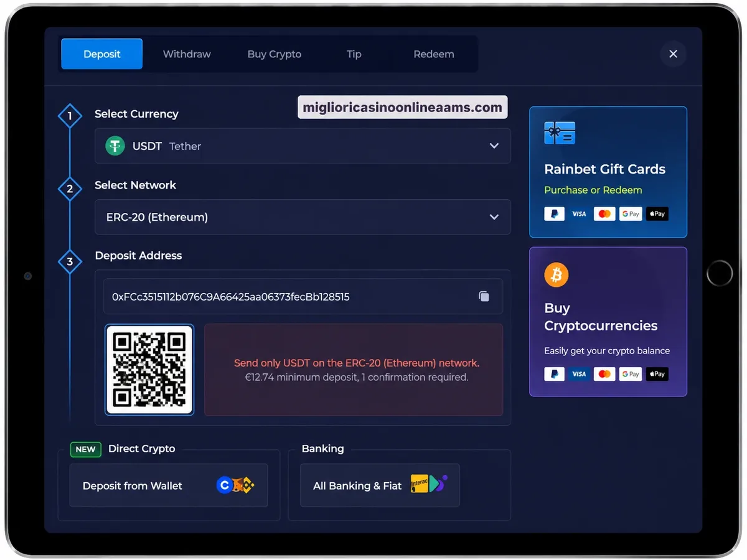Expand currency list with chevron arrow
Screen dimensions: 747x560
pyautogui.click(x=494, y=146)
